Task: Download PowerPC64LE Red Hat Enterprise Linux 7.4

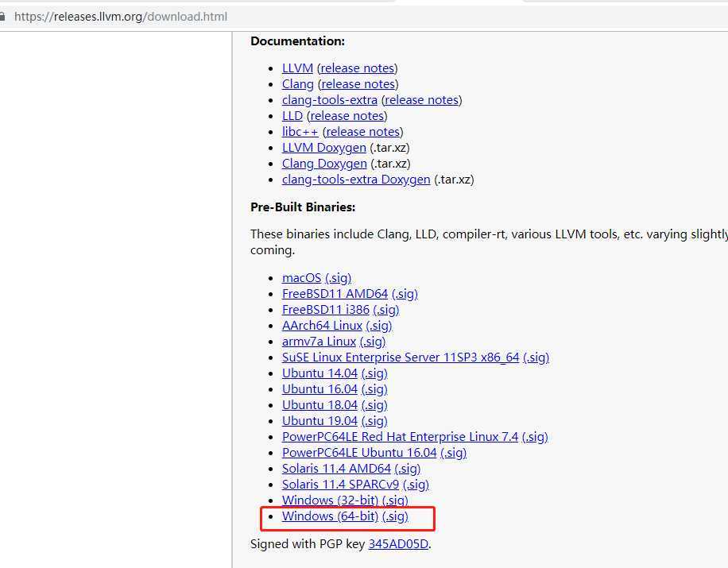Action: 401,437
